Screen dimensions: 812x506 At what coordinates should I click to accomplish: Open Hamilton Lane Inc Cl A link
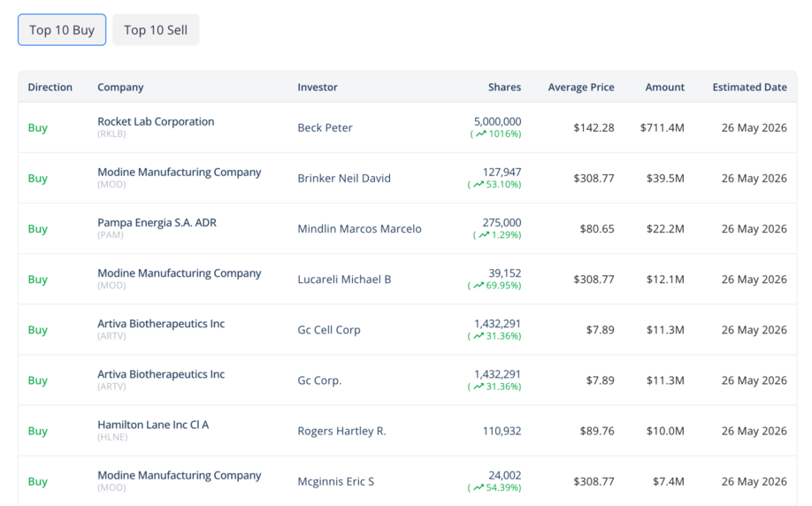coord(153,425)
